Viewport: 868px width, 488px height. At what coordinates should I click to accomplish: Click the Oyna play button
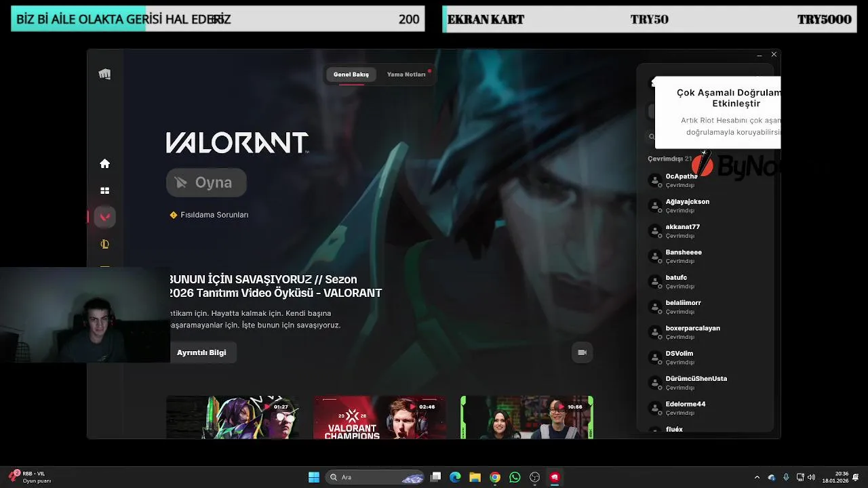(x=206, y=182)
